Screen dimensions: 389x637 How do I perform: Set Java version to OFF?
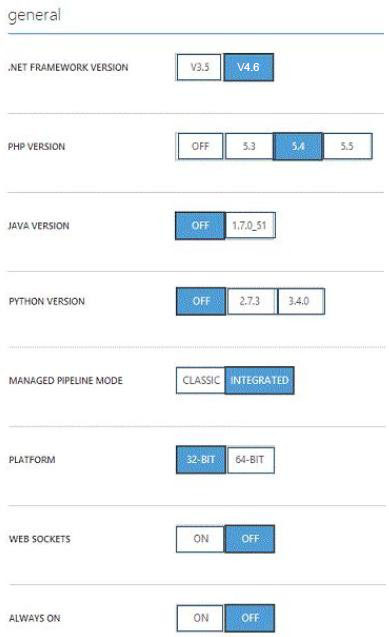pos(200,225)
